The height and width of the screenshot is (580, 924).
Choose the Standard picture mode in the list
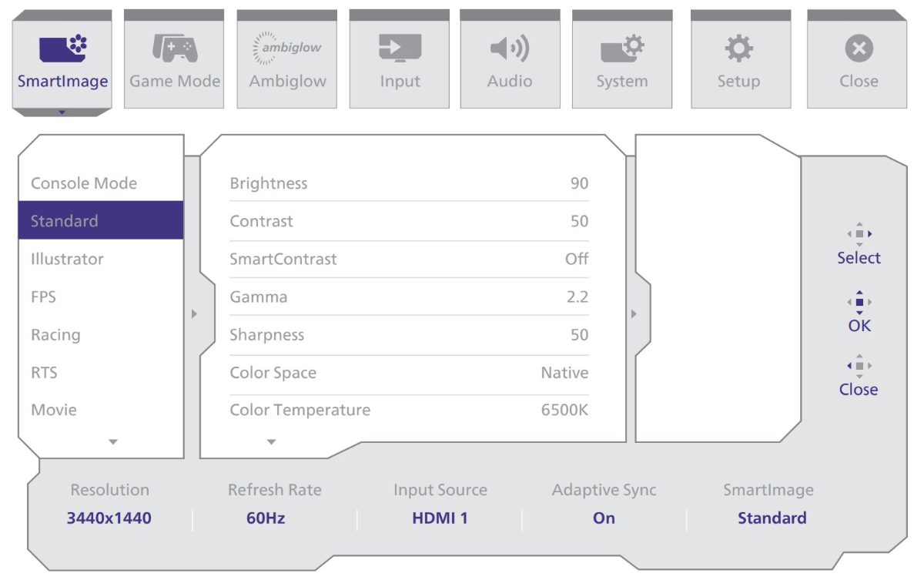(101, 221)
